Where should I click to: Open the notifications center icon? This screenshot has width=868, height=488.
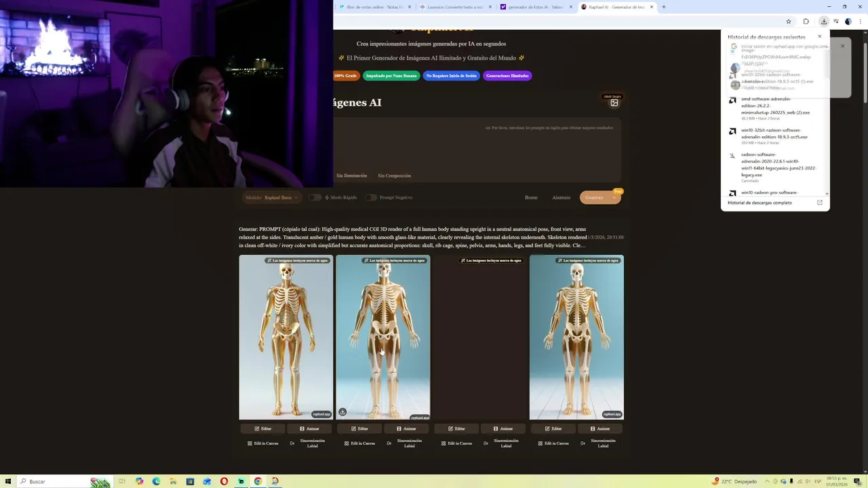(857, 481)
